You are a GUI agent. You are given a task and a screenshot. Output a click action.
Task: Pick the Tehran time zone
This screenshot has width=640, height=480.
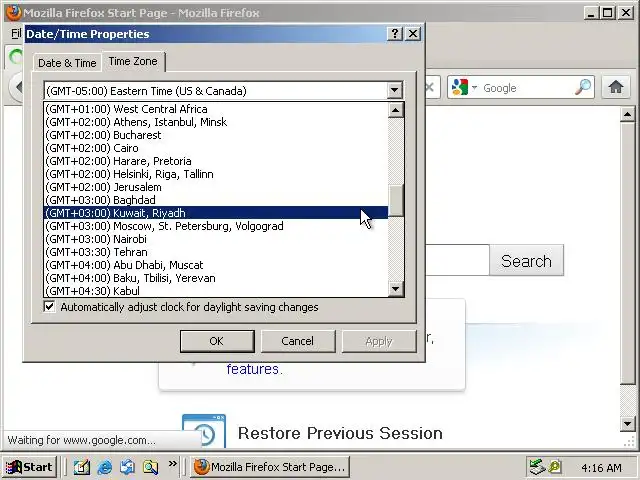coord(216,252)
